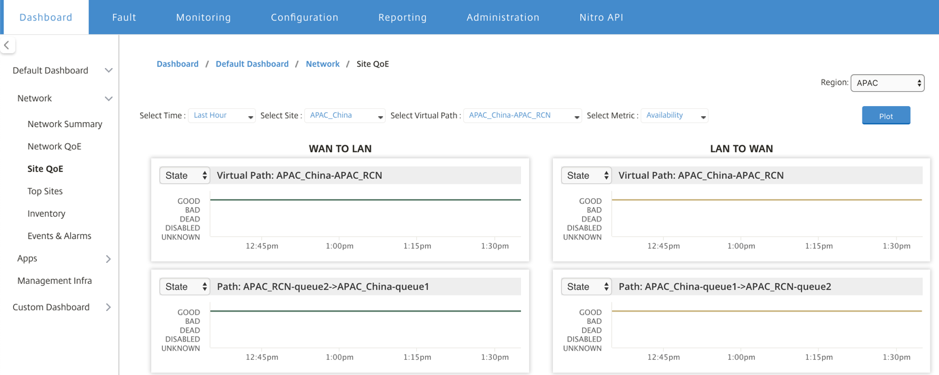Expand the Apps submenu arrow

(x=108, y=259)
